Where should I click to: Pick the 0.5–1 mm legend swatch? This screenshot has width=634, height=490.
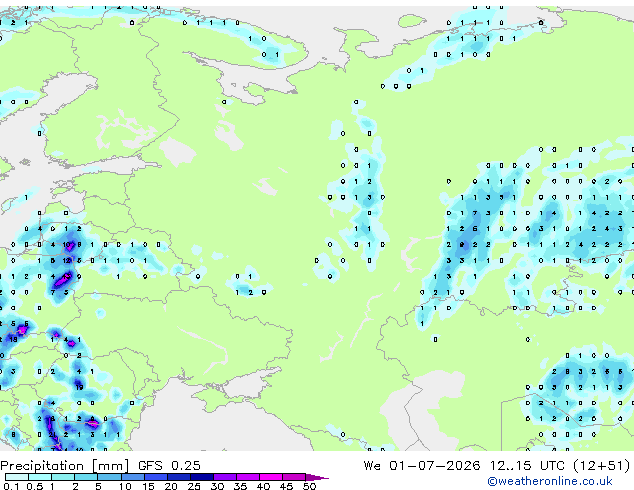point(40,477)
